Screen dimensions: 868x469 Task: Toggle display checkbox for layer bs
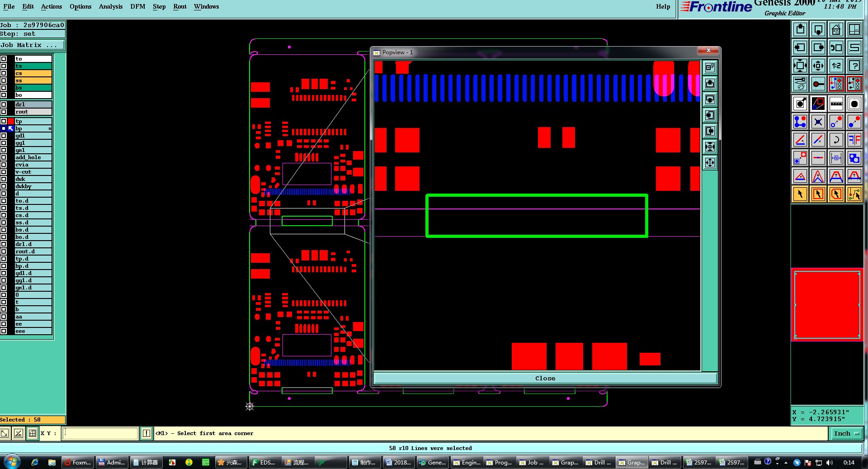point(4,88)
